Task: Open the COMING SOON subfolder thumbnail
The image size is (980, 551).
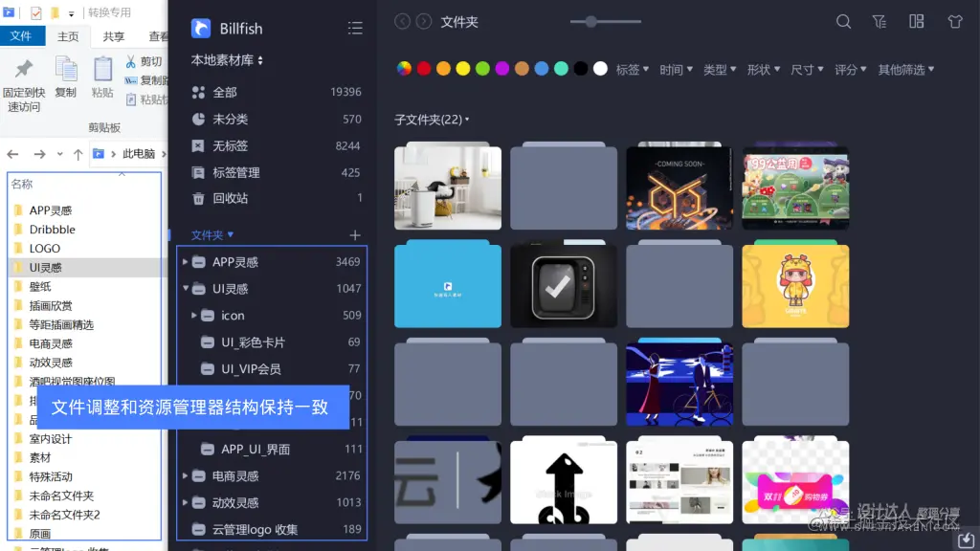Action: pyautogui.click(x=679, y=187)
